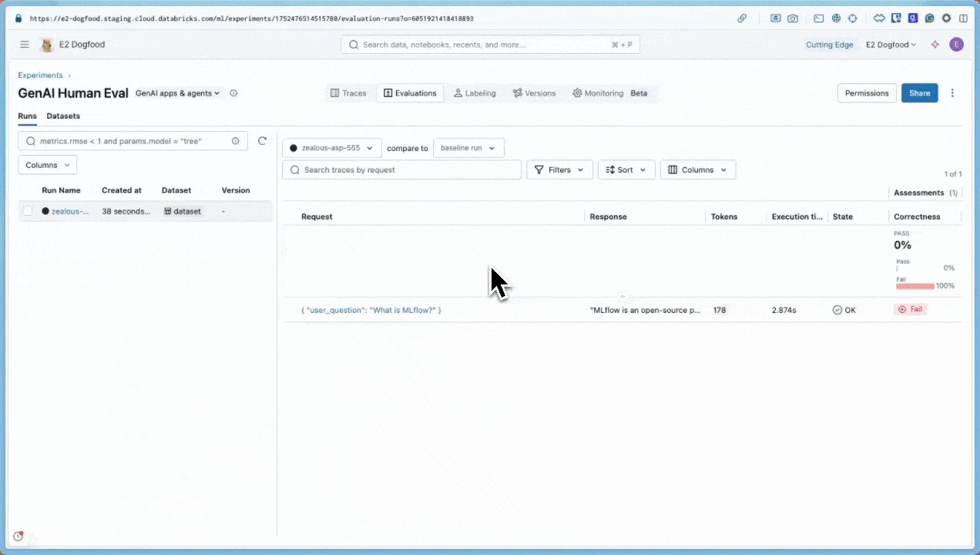Image resolution: width=980 pixels, height=555 pixels.
Task: Toggle the browser side panel icon
Action: [964, 18]
